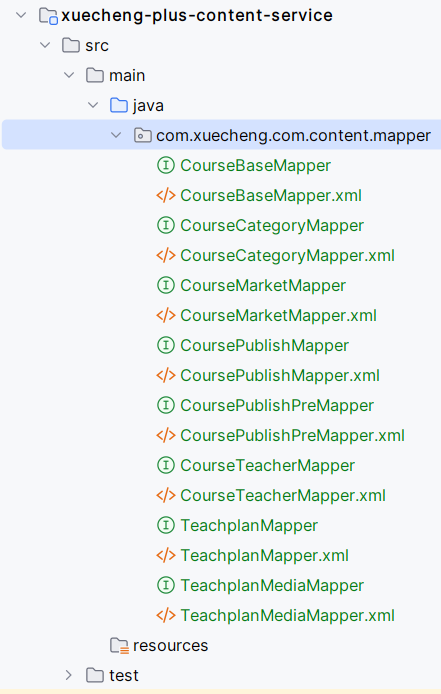The width and height of the screenshot is (441, 694).
Task: Open the CourseBaseMapper.xml file name
Action: click(x=271, y=196)
